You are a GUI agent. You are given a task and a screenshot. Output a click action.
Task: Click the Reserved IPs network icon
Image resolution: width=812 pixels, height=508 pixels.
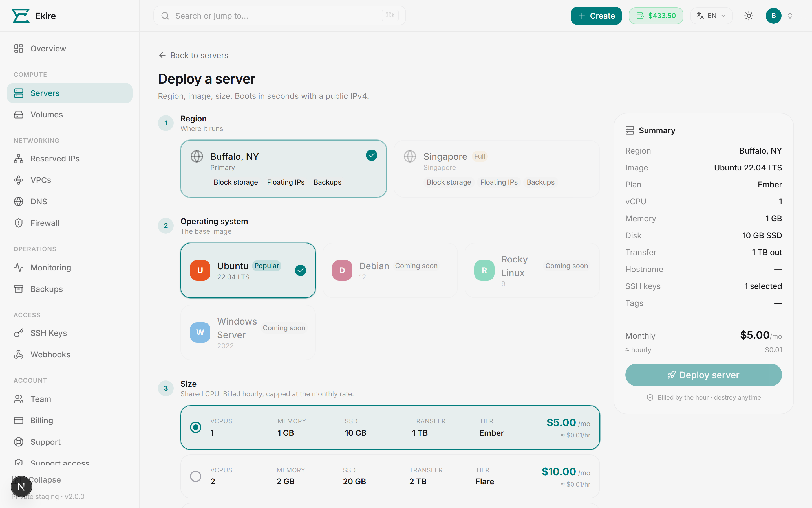tap(18, 159)
